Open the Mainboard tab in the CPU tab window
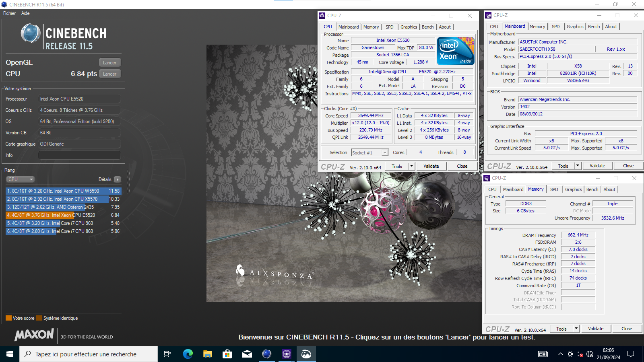 click(x=349, y=27)
